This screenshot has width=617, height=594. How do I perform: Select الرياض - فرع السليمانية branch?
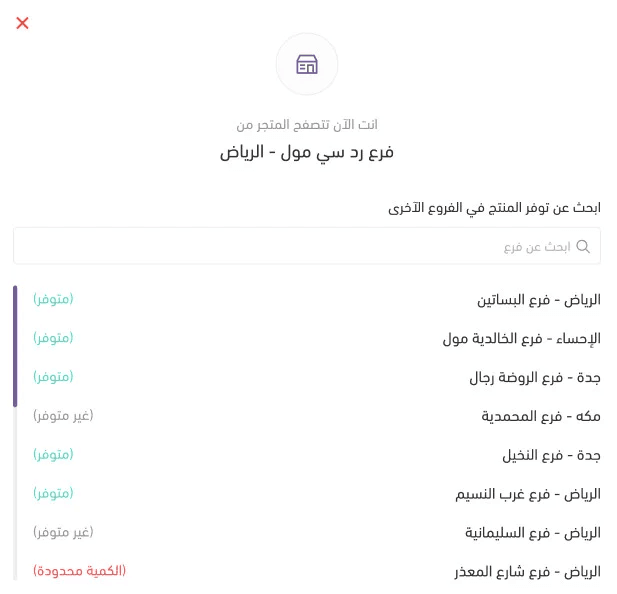click(532, 533)
